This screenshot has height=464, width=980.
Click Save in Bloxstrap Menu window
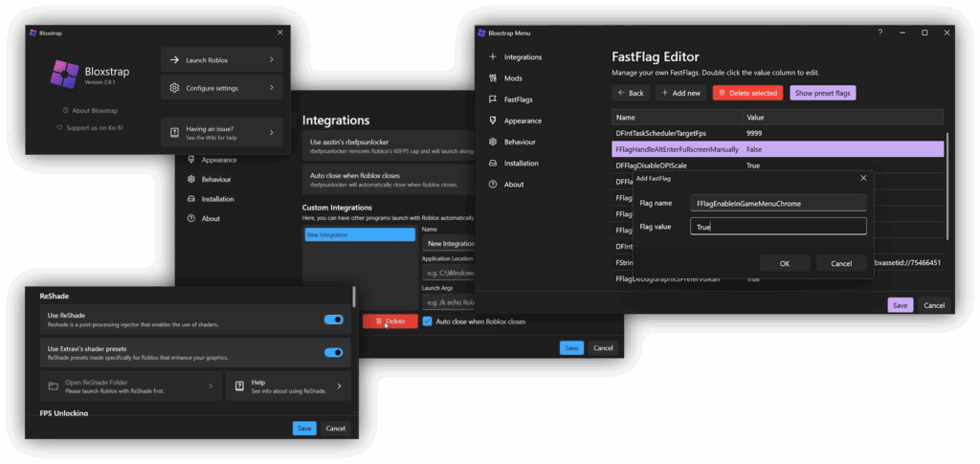point(900,305)
